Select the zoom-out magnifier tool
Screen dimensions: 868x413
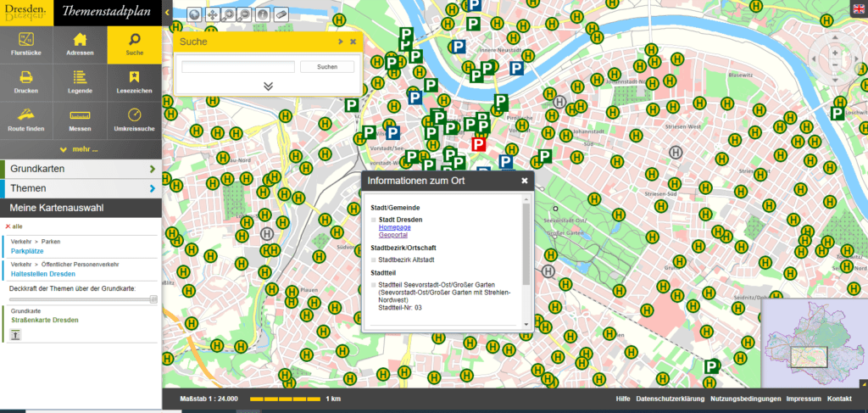[246, 15]
